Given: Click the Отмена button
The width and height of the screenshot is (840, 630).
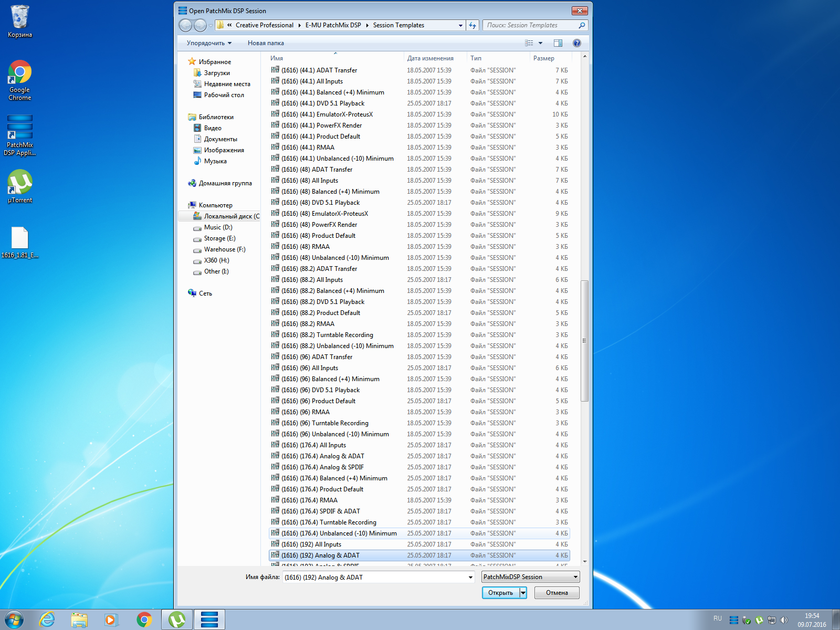Looking at the screenshot, I should pyautogui.click(x=557, y=593).
